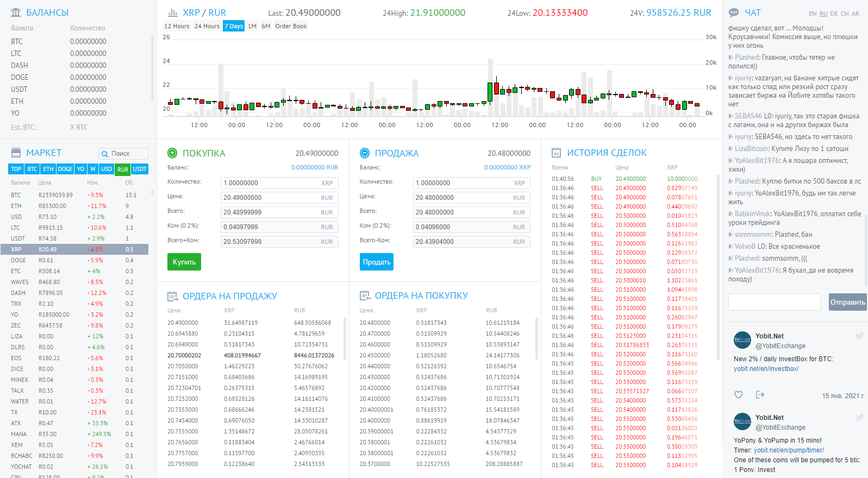The image size is (868, 478).
Task: Click the arrow before LizaBitcoin's chat message
Action: click(x=730, y=149)
